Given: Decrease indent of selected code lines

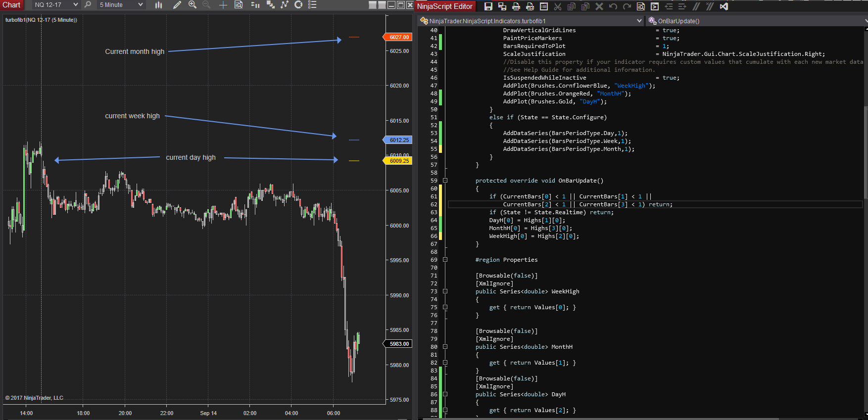Looking at the screenshot, I should click(669, 6).
